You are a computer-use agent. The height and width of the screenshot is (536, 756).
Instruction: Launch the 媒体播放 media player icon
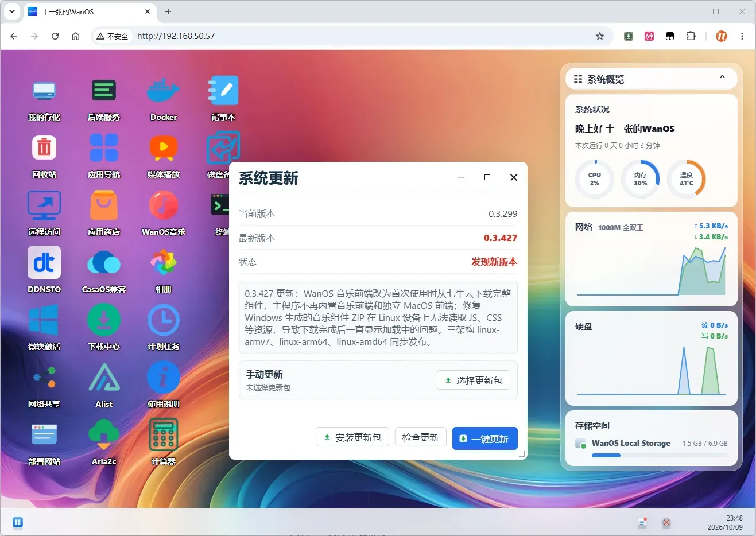pyautogui.click(x=164, y=148)
